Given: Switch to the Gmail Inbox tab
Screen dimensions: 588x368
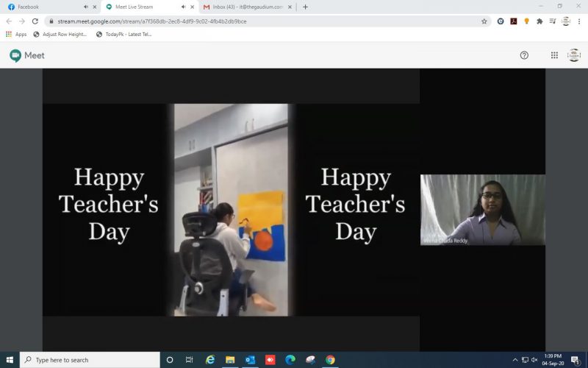Looking at the screenshot, I should [243, 7].
